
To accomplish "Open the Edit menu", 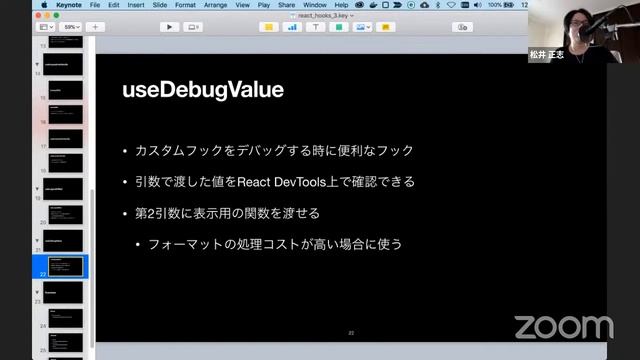I will [x=113, y=5].
